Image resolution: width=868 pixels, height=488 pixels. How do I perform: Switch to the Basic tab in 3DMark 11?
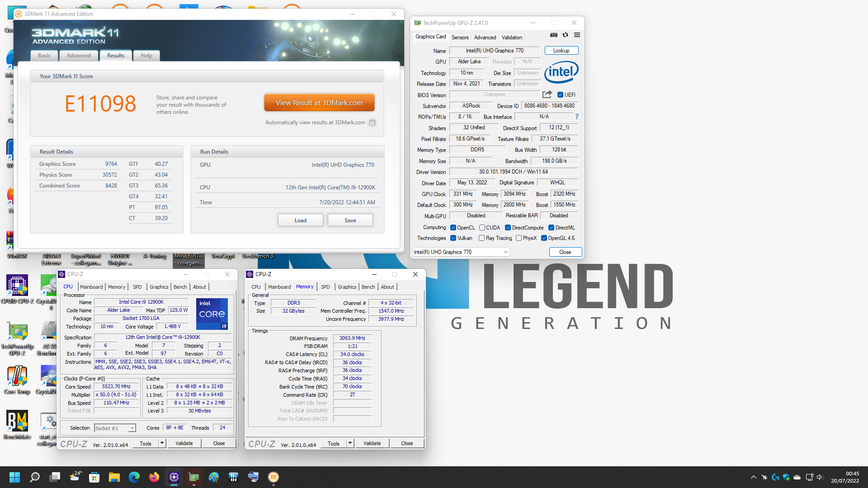pos(44,56)
